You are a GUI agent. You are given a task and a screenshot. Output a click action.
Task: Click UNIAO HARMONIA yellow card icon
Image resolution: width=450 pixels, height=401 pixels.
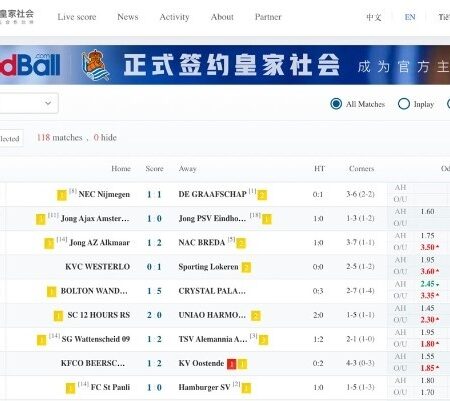(x=256, y=316)
